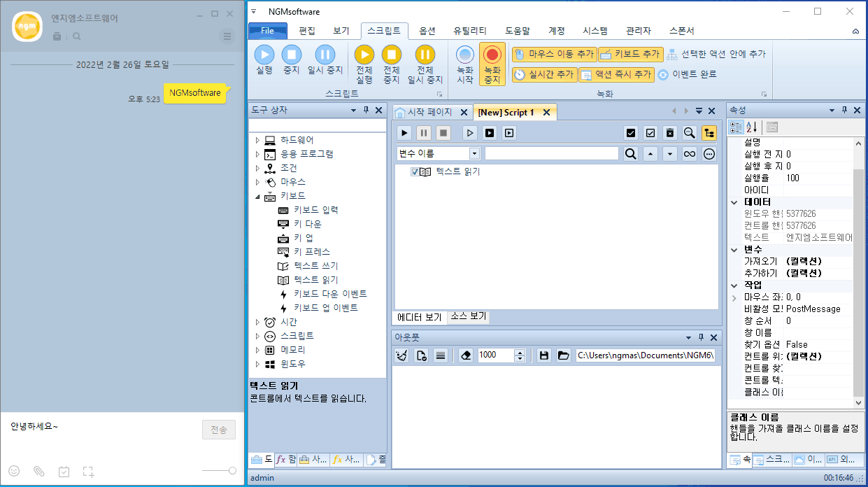Click 이벤트 완료 button

coord(687,74)
